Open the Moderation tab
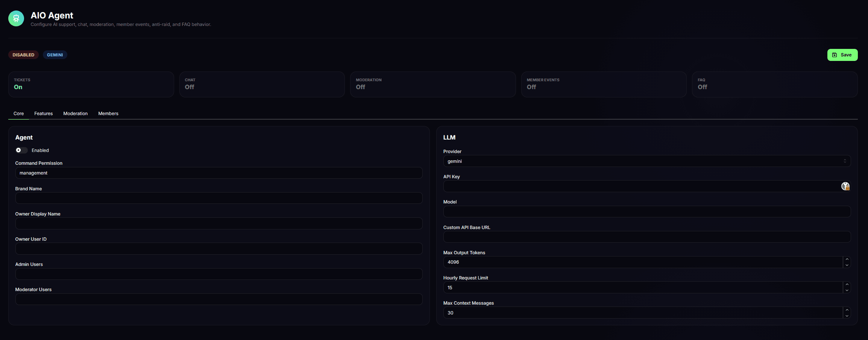This screenshot has width=868, height=340. point(75,114)
